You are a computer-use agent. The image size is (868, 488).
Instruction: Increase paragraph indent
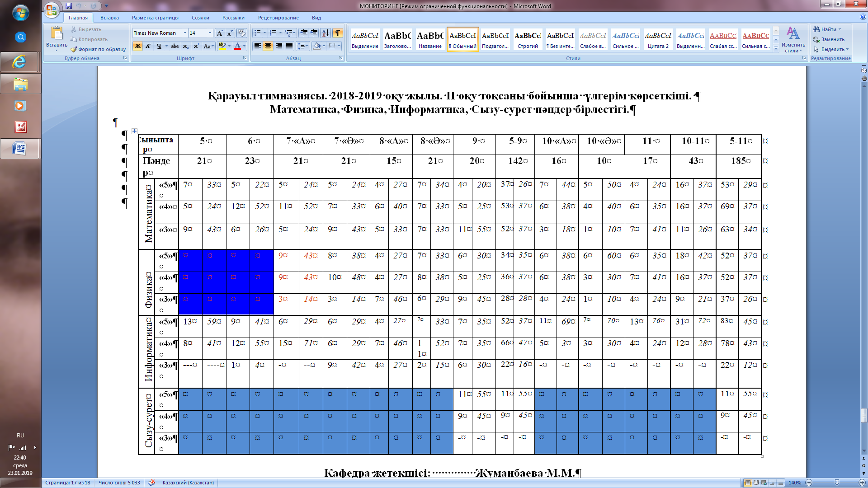pyautogui.click(x=314, y=33)
